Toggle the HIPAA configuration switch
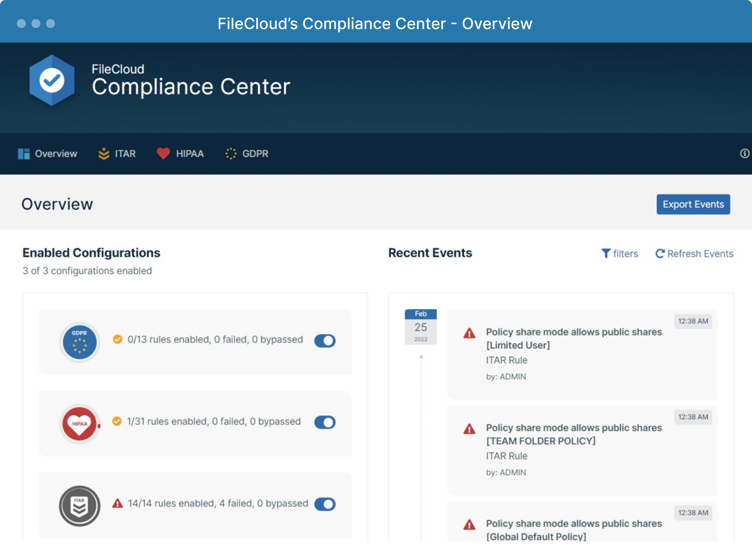The height and width of the screenshot is (560, 752). (325, 422)
